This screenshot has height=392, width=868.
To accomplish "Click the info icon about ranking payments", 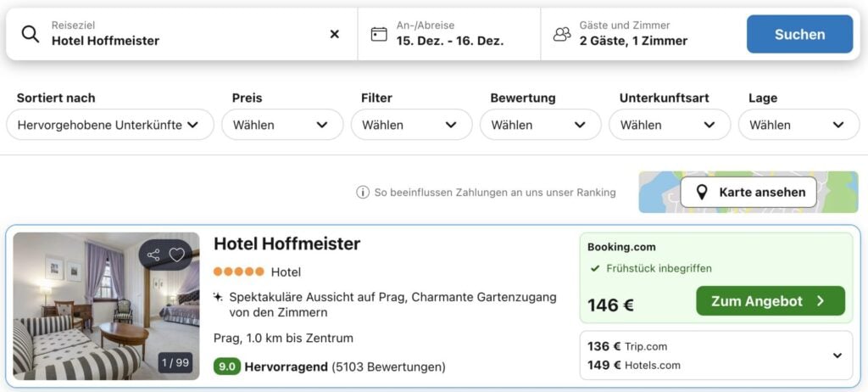I will pos(363,193).
